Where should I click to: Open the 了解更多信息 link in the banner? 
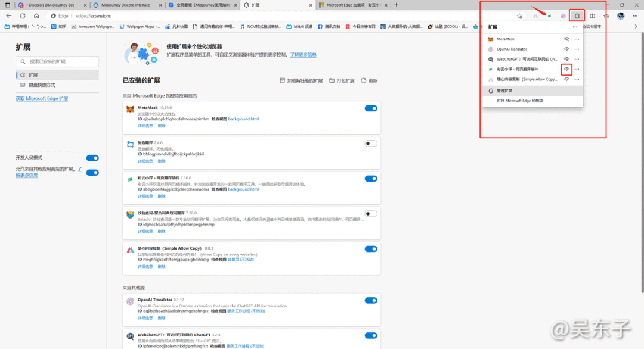[303, 55]
